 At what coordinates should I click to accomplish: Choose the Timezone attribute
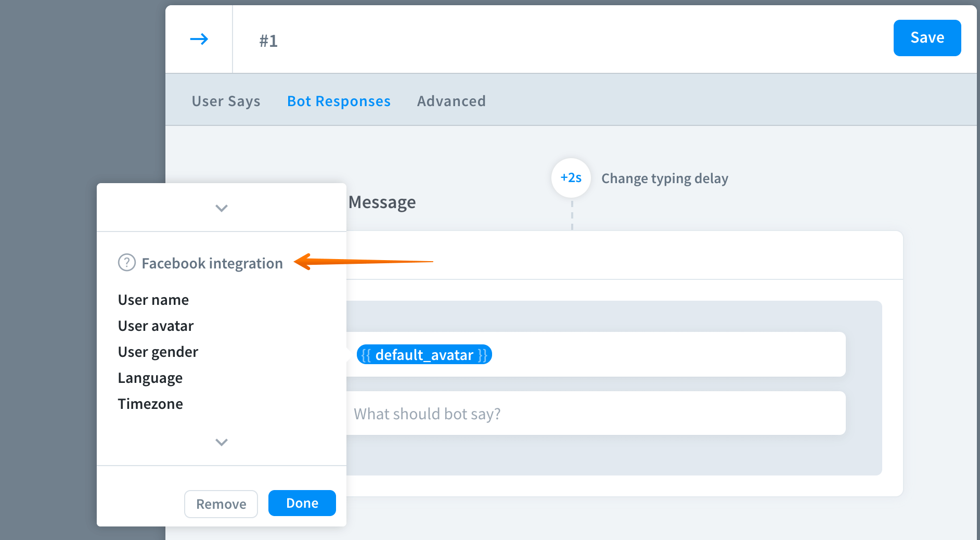[x=150, y=404]
